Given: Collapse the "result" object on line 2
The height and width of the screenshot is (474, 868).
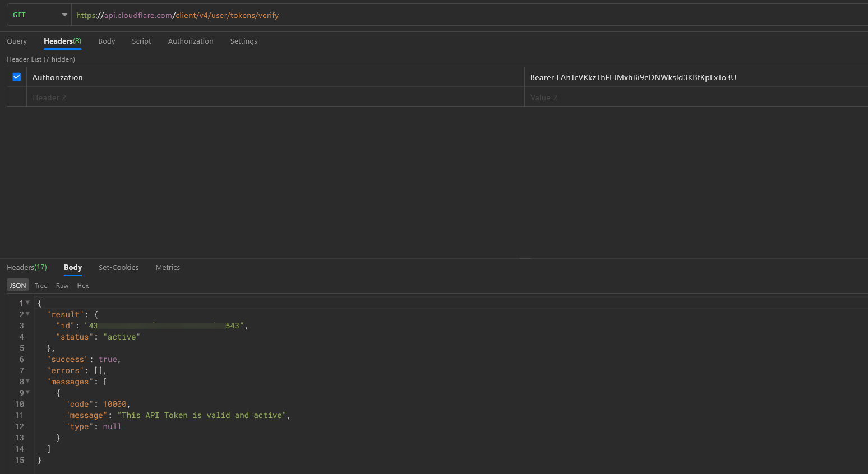Looking at the screenshot, I should [x=27, y=314].
